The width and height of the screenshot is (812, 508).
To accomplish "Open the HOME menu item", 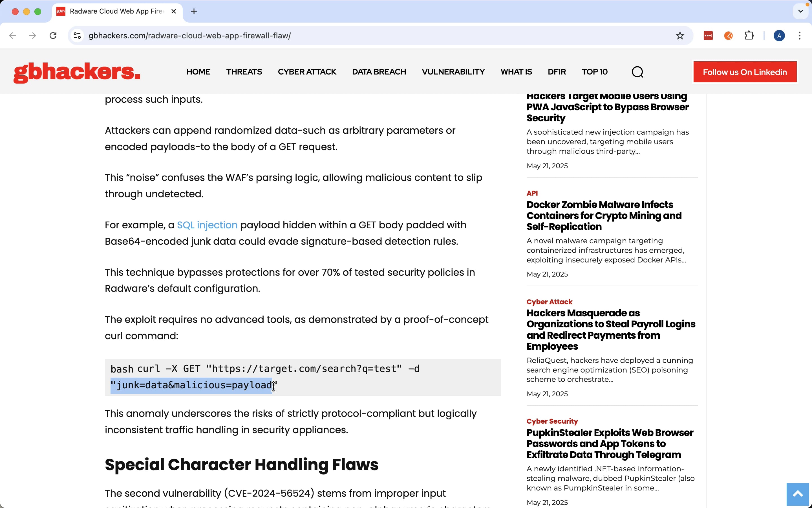I will coord(198,72).
